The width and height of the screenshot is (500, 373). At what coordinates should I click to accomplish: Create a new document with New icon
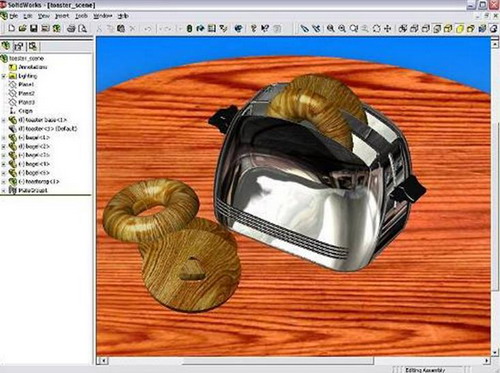pyautogui.click(x=12, y=29)
